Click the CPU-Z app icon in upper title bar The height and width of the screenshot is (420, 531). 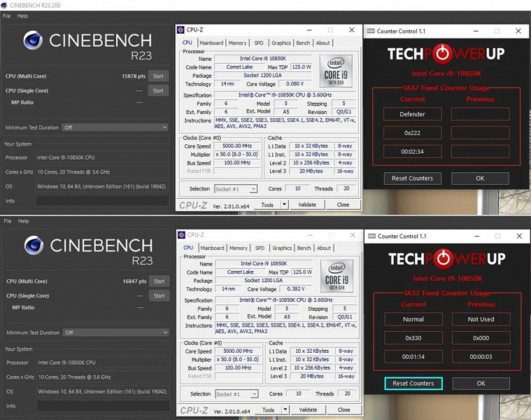(x=180, y=30)
